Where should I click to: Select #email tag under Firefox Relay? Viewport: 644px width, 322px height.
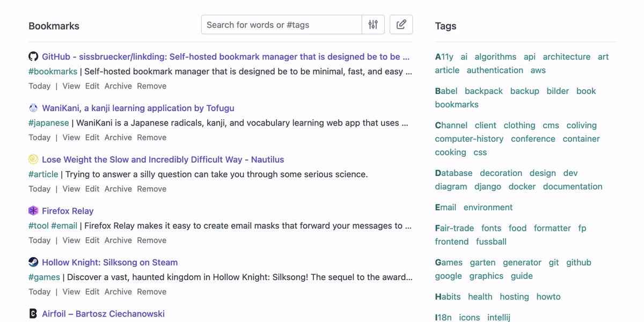64,226
